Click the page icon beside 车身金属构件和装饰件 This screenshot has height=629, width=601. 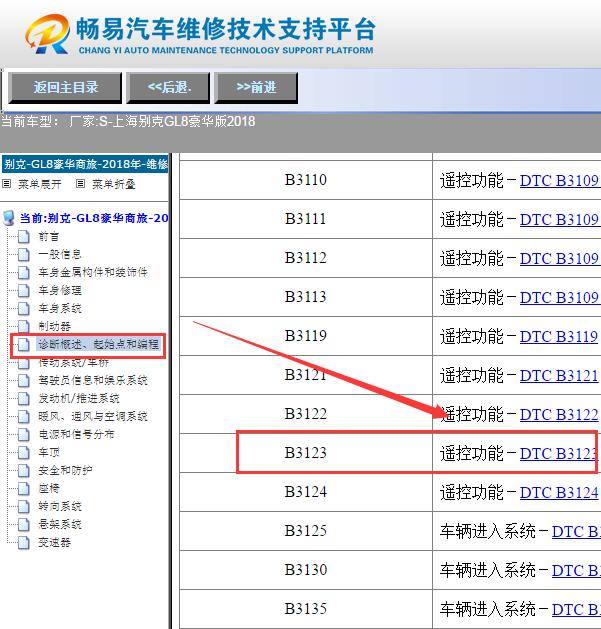pos(24,272)
